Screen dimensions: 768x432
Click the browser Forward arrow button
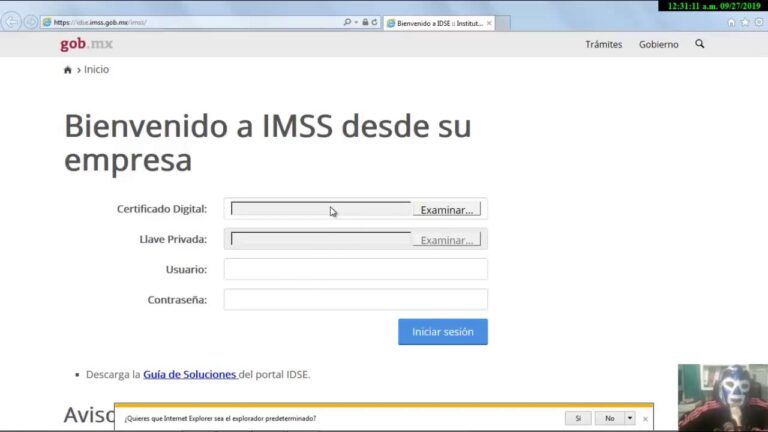pyautogui.click(x=30, y=22)
